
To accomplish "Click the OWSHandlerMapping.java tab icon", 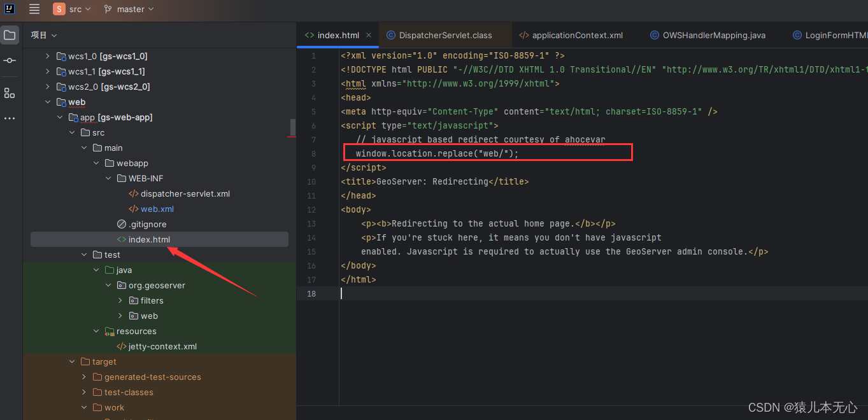I will coord(654,35).
